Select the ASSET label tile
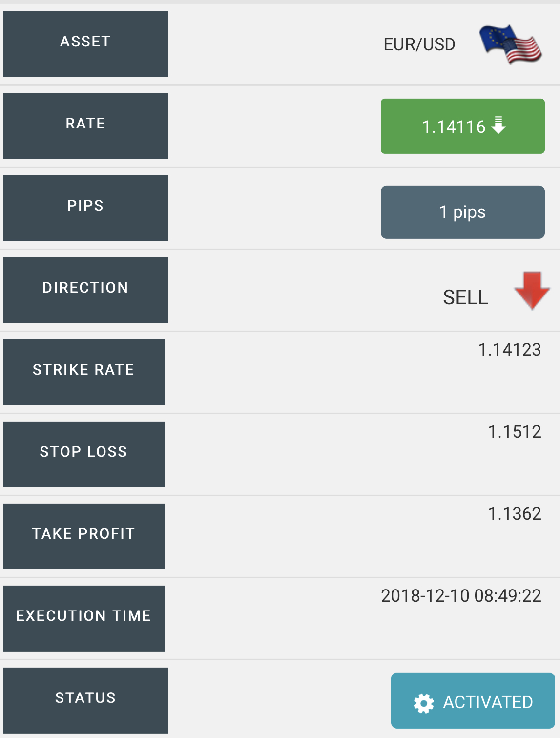 tap(85, 44)
